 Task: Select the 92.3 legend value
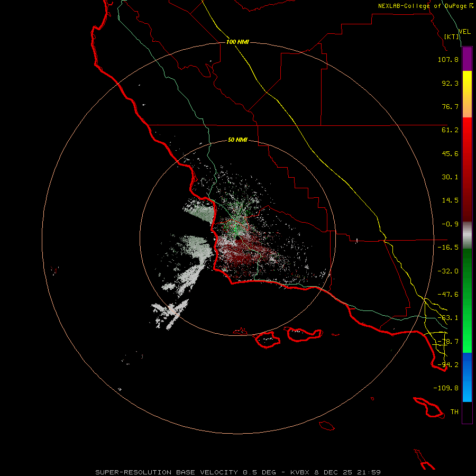point(450,83)
